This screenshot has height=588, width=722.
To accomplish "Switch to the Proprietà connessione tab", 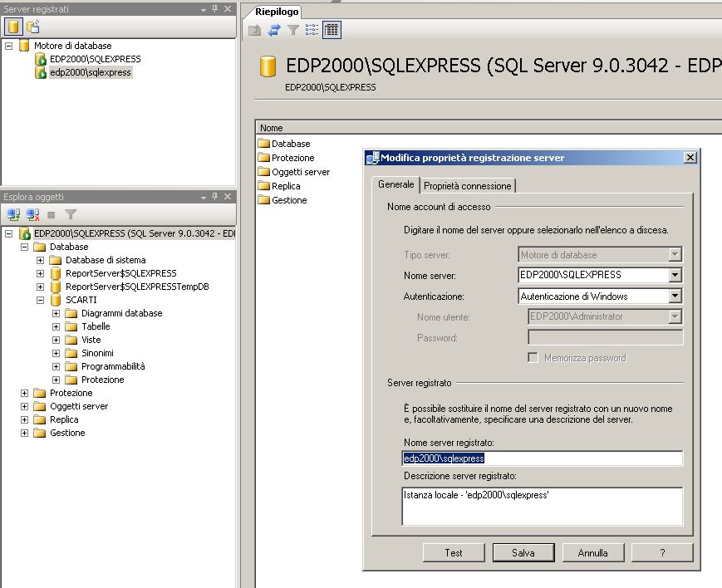I will (x=468, y=185).
